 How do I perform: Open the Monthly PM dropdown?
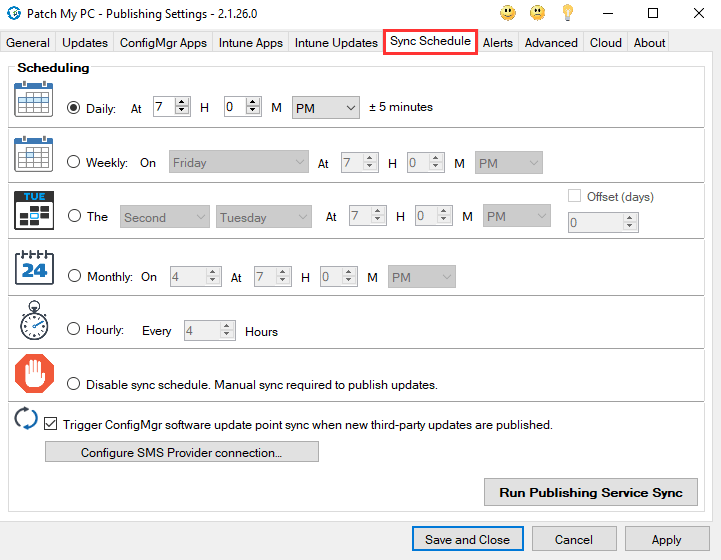point(422,277)
